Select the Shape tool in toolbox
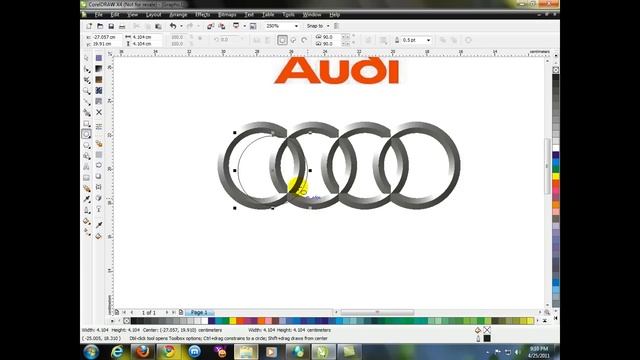The height and width of the screenshot is (360, 640). pyautogui.click(x=87, y=69)
